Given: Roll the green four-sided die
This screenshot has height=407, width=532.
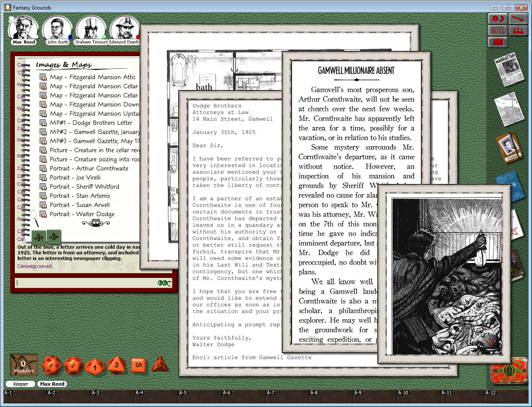Looking at the screenshot, I should (x=160, y=366).
